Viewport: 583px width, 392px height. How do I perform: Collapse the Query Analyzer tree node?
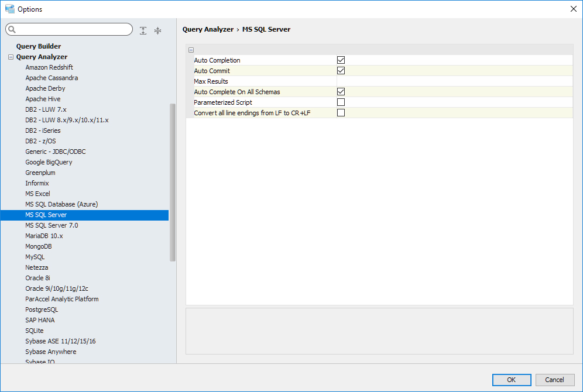(x=11, y=57)
